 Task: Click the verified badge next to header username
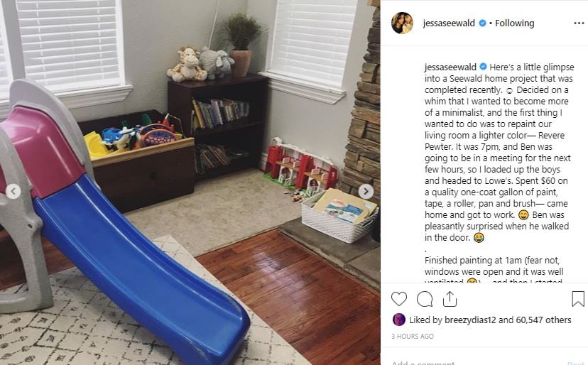click(x=482, y=23)
